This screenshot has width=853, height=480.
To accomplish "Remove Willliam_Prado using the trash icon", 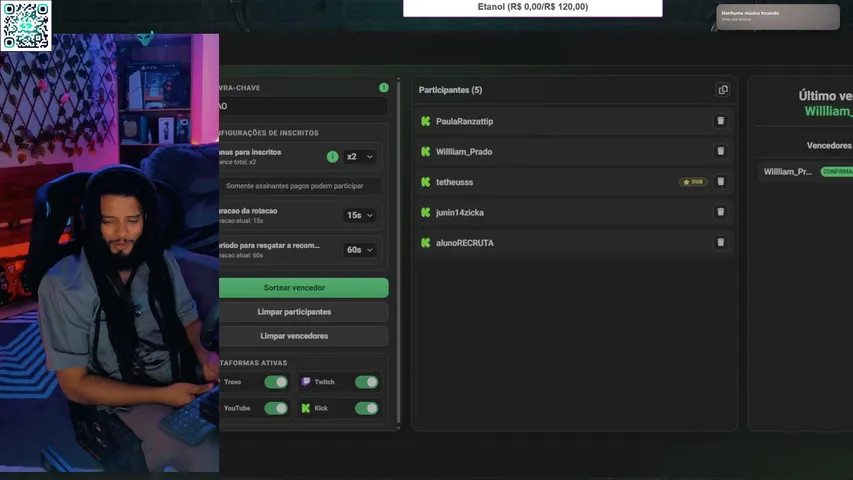I will [720, 151].
